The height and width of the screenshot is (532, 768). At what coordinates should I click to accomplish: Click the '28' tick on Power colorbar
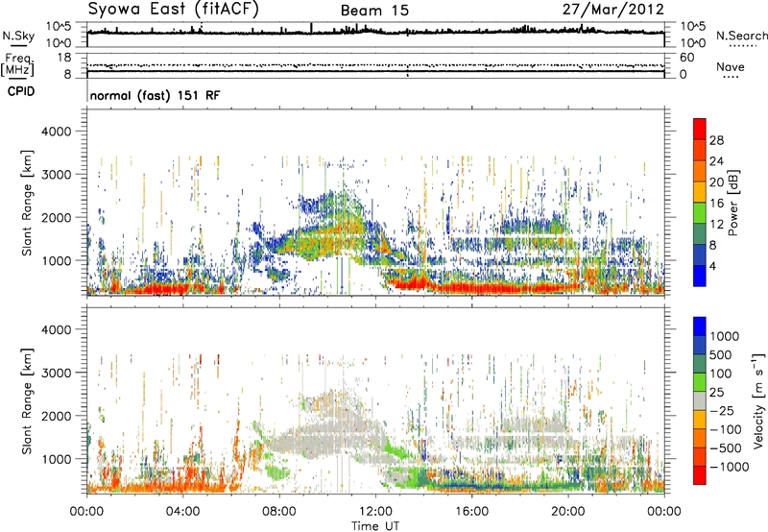(716, 140)
